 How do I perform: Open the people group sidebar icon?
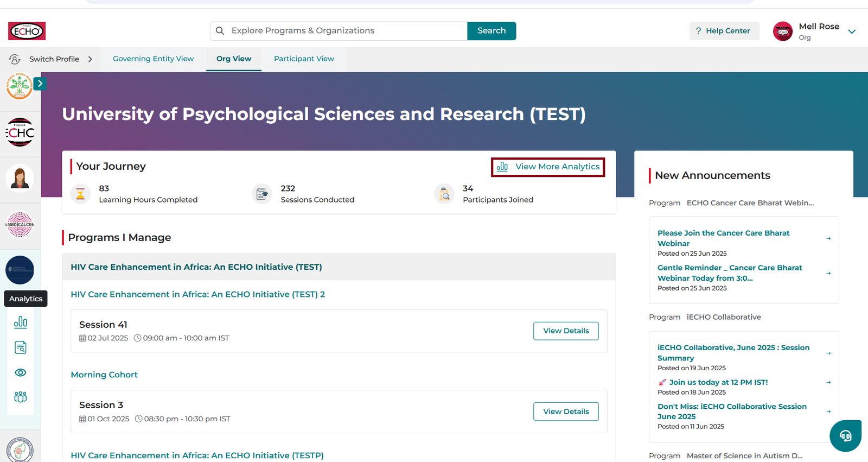20,397
